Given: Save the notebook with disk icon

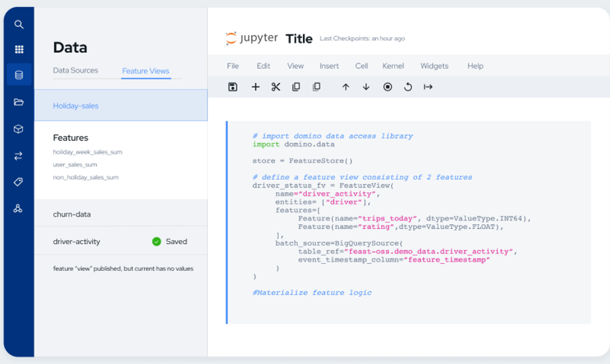Looking at the screenshot, I should coord(233,87).
